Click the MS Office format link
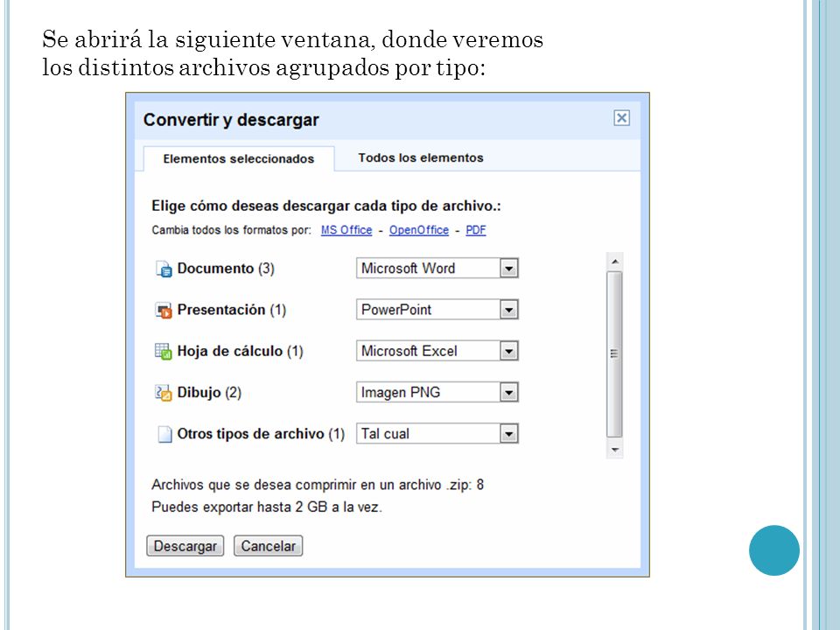The width and height of the screenshot is (840, 630). coord(346,230)
